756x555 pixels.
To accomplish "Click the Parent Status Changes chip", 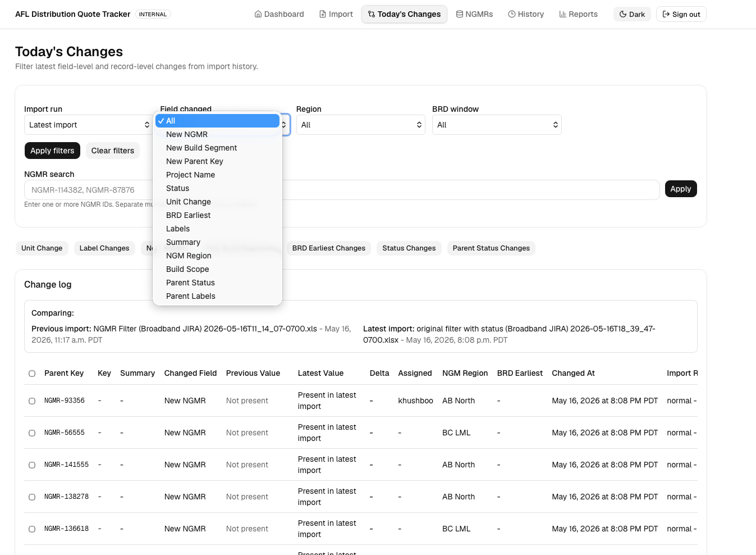I will click(491, 248).
